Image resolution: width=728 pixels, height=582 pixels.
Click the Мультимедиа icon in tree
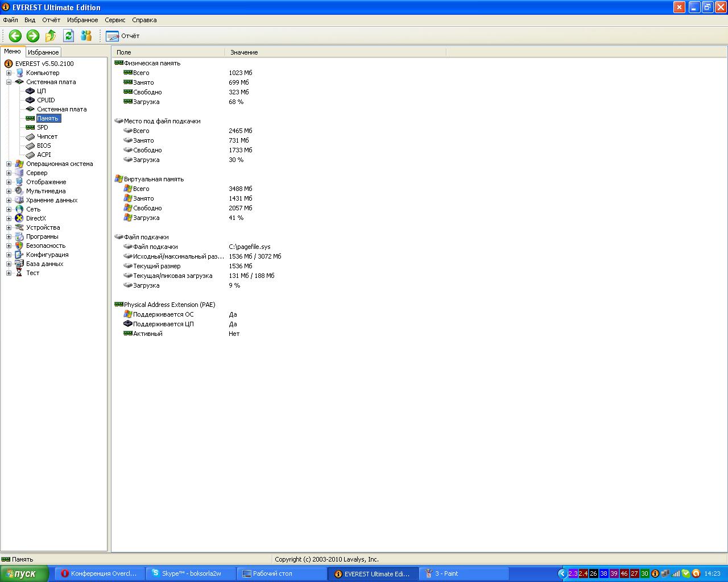19,191
